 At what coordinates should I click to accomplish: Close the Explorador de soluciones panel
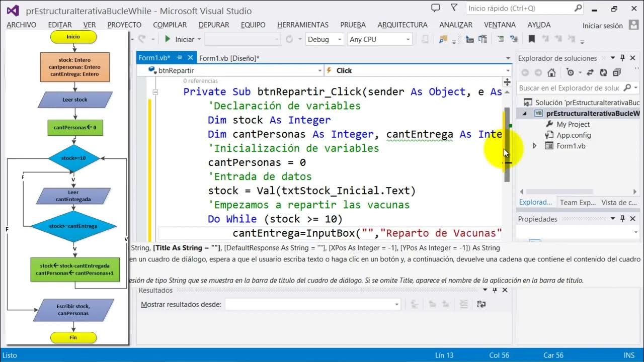tap(632, 58)
